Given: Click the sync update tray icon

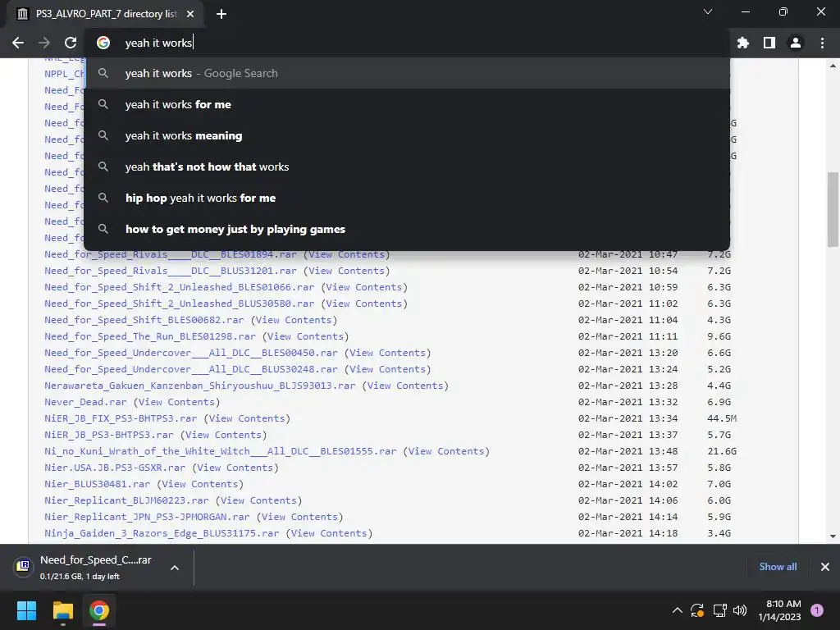Looking at the screenshot, I should click(697, 610).
